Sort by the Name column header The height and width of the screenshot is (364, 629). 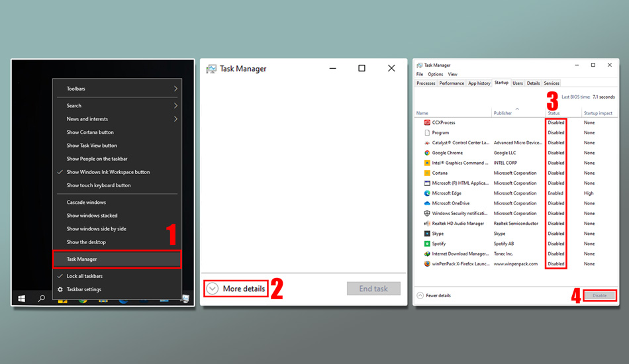(422, 113)
